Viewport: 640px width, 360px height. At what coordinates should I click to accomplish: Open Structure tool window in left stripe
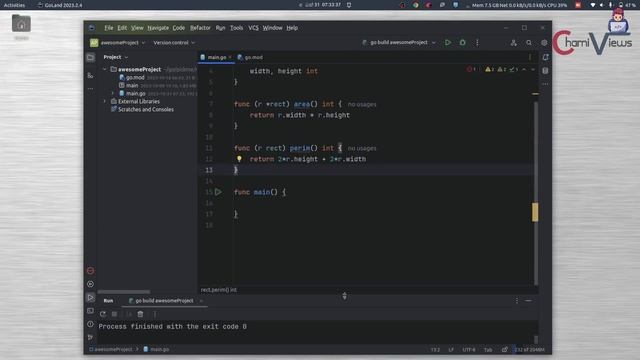[91, 76]
